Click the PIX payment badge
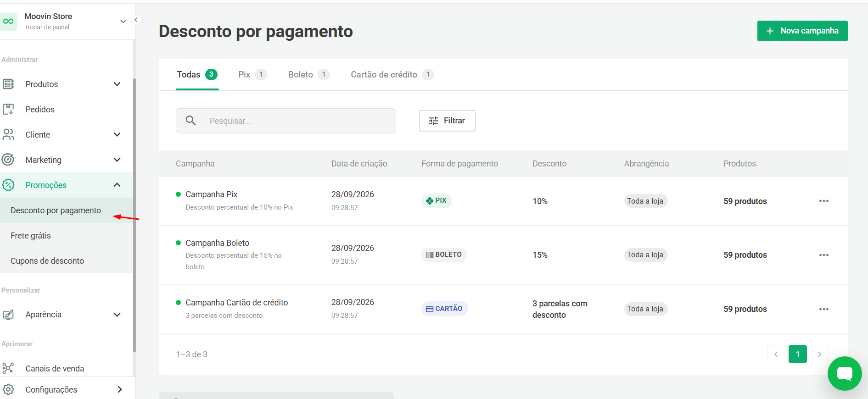Screen dimensions: 868x399 [437, 200]
